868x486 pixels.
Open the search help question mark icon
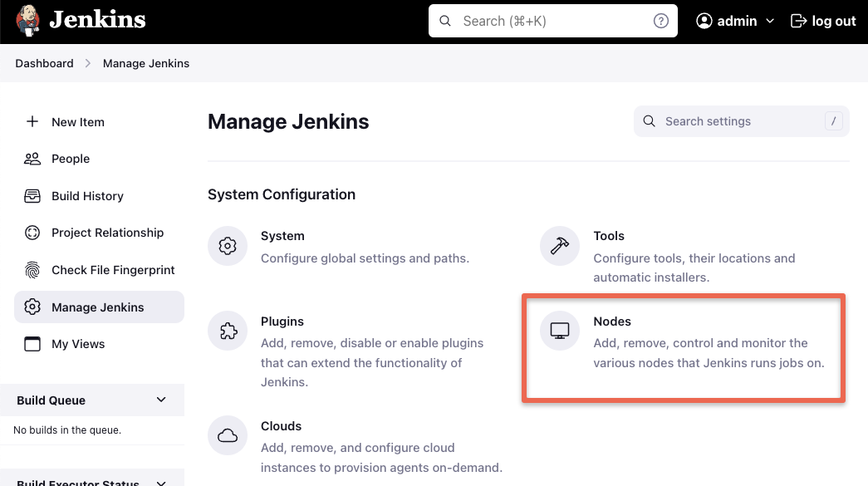[660, 20]
